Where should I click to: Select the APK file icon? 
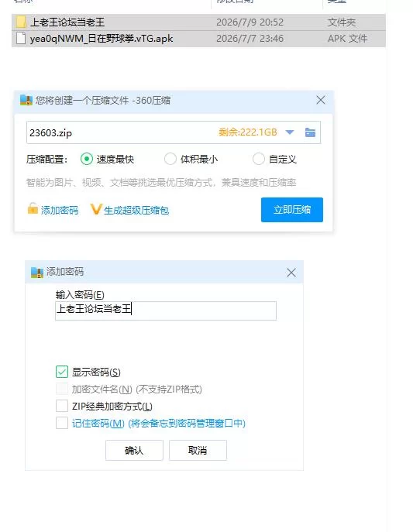21,38
